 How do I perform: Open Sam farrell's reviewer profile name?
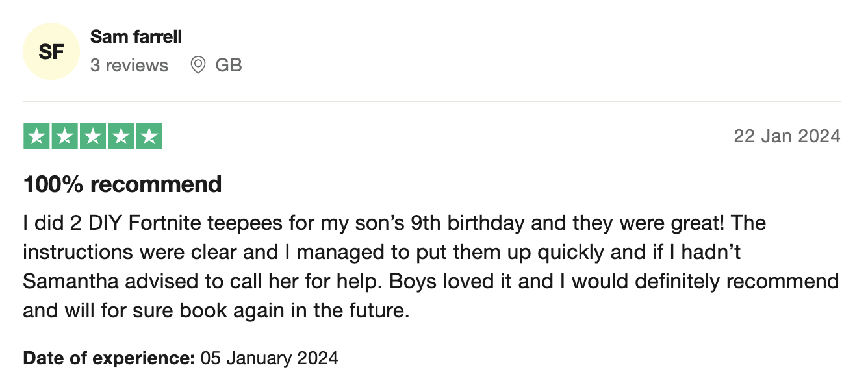136,37
